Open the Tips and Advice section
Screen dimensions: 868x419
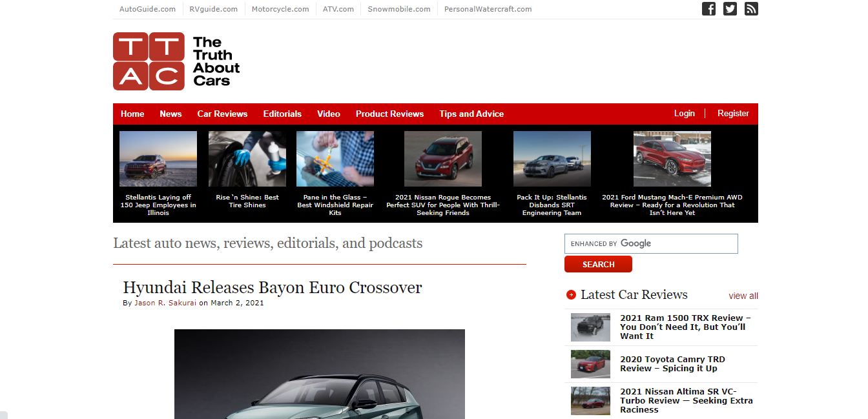coord(471,114)
